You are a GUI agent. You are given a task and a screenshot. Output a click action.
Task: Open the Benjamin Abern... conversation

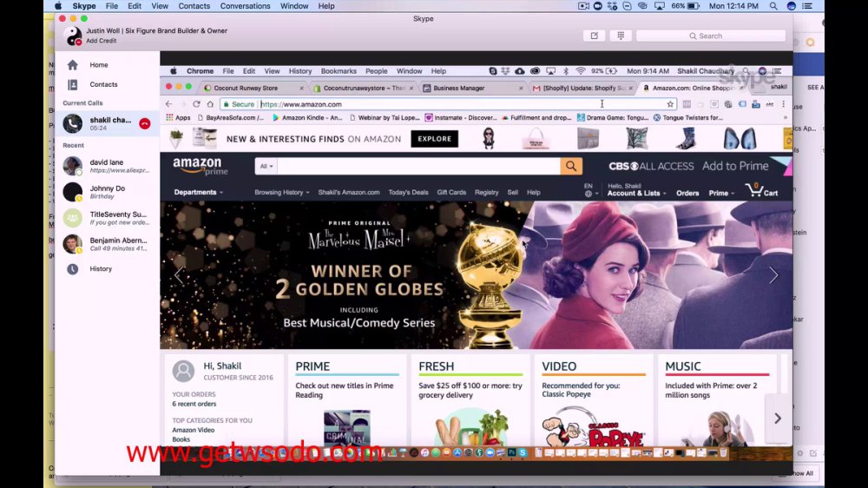click(108, 244)
